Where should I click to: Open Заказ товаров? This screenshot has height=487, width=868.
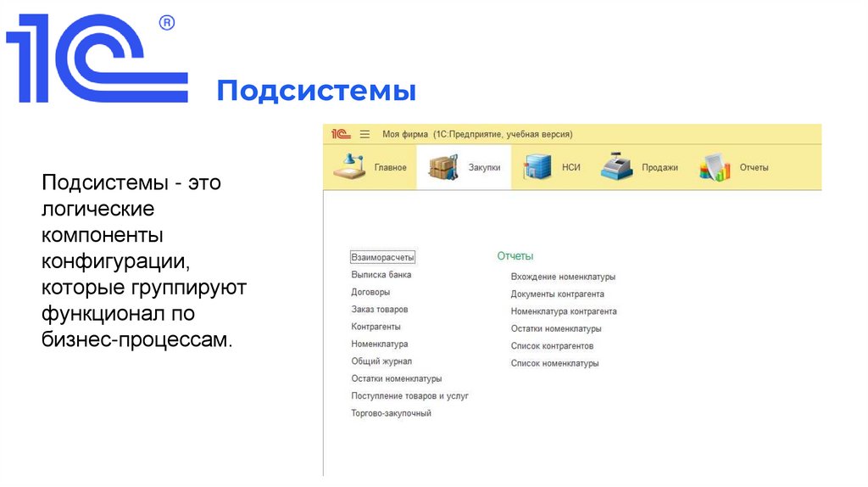379,309
